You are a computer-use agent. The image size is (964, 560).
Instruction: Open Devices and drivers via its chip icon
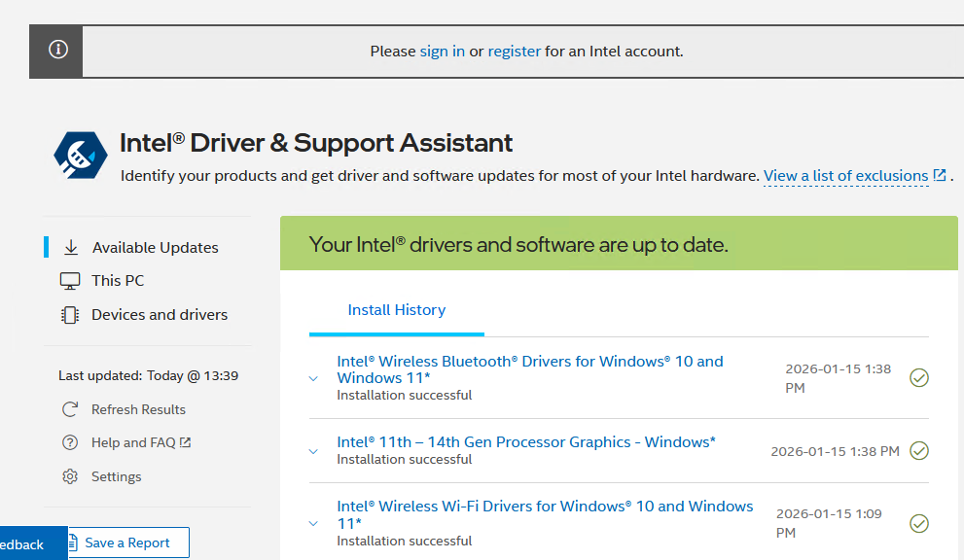pyautogui.click(x=69, y=314)
